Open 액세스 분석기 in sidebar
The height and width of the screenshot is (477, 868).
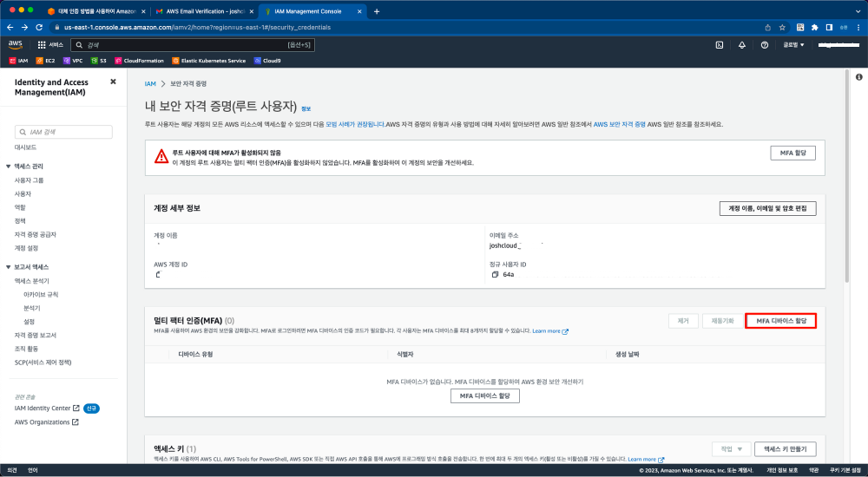(31, 281)
